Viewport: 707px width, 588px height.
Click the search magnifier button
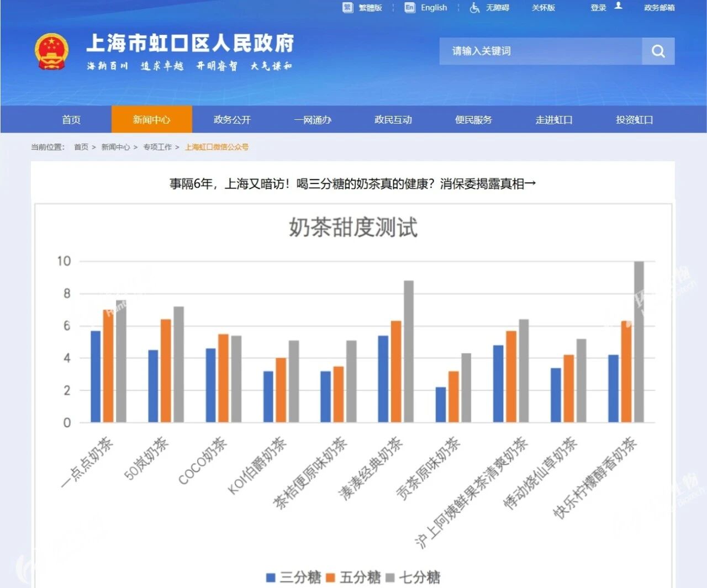658,51
